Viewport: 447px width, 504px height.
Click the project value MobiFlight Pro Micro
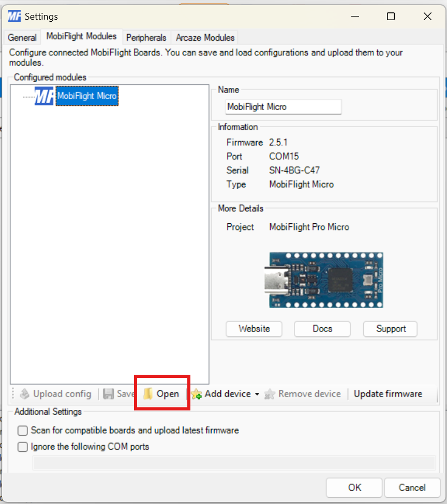[309, 227]
